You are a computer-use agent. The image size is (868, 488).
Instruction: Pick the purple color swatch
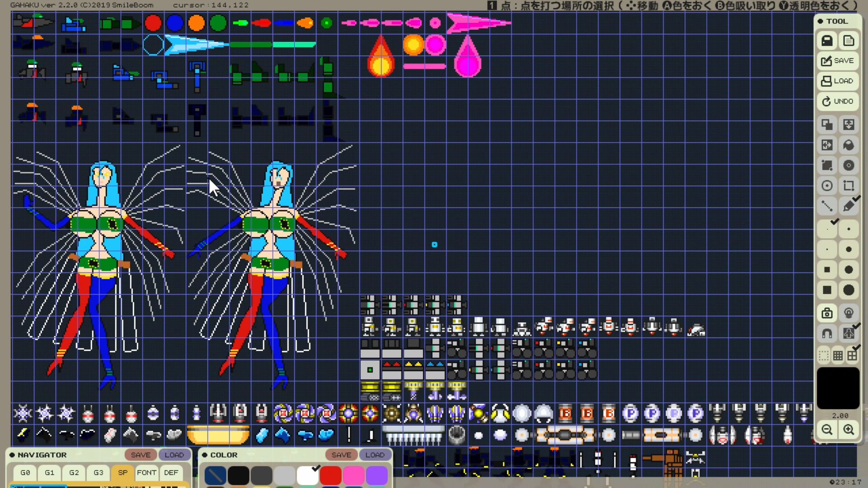click(377, 475)
